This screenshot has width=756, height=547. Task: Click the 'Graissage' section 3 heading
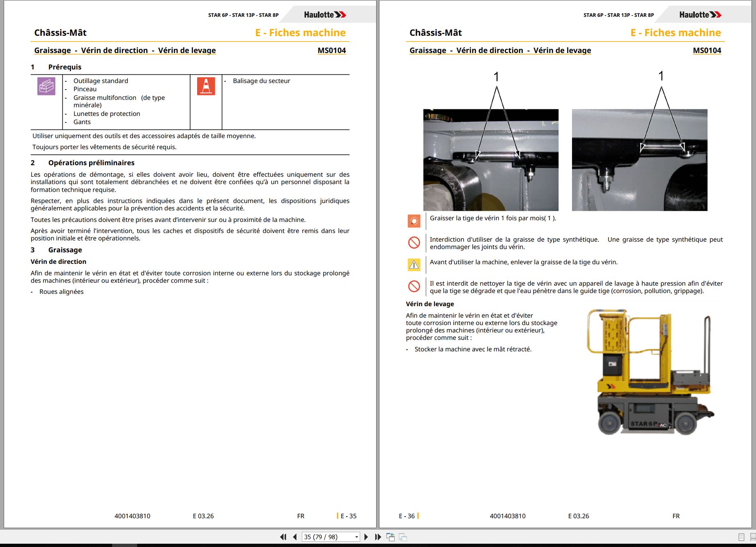pyautogui.click(x=65, y=250)
